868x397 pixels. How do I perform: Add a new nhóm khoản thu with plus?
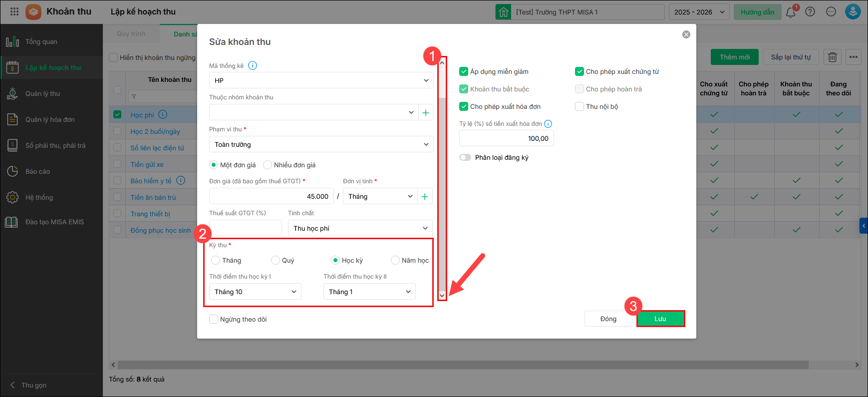[x=426, y=112]
